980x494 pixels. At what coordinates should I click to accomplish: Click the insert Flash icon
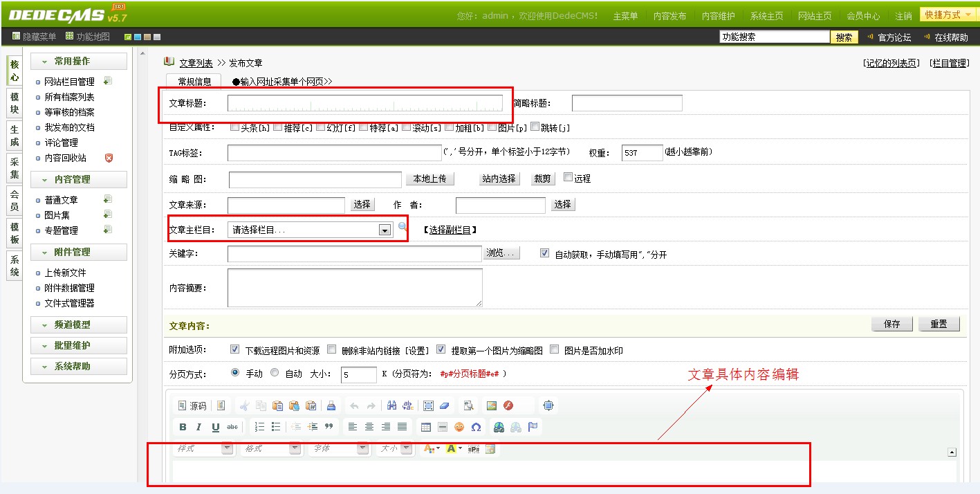(508, 406)
